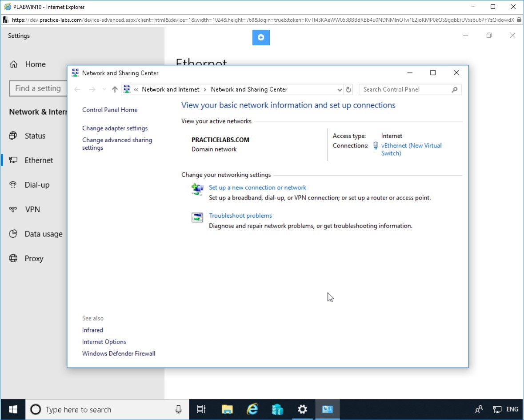
Task: Click Network and Sharing Center breadcrumb
Action: (x=249, y=89)
